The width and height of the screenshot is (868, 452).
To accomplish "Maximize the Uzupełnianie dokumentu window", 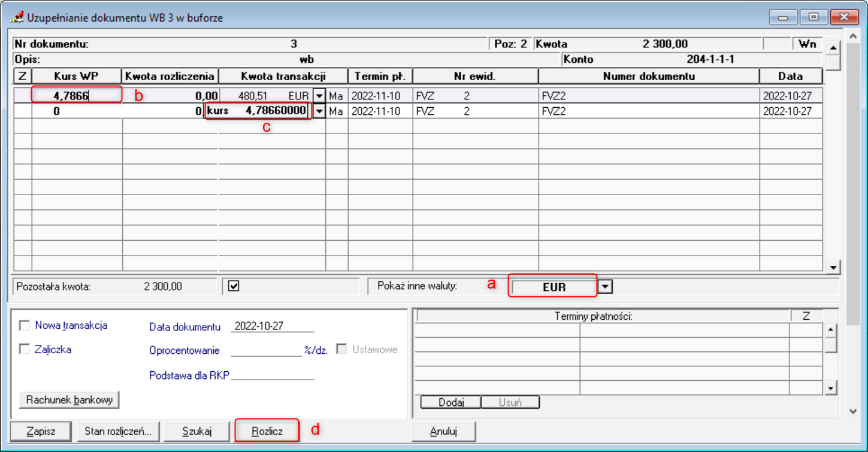I will [814, 17].
